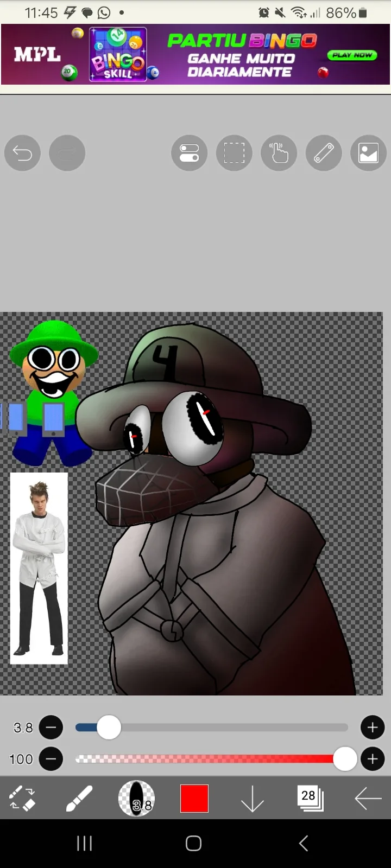
Task: Tap the MPL logo in ad
Action: point(37,55)
